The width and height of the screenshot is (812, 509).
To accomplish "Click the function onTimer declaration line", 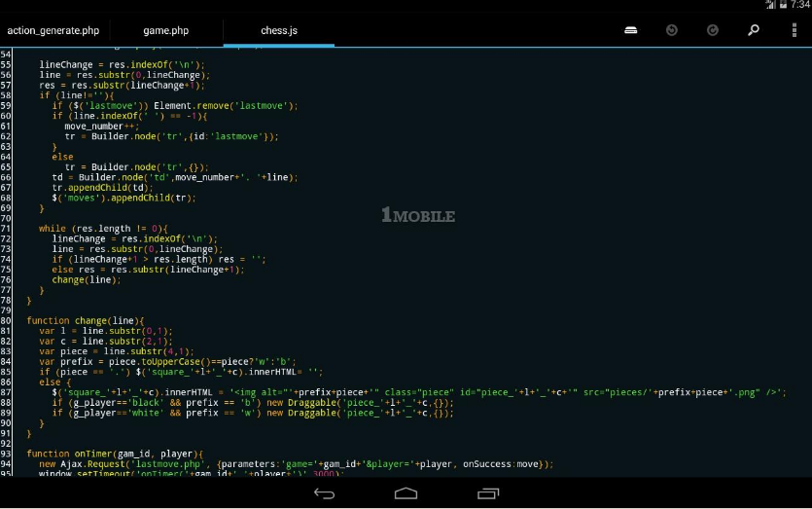I will pos(115,454).
